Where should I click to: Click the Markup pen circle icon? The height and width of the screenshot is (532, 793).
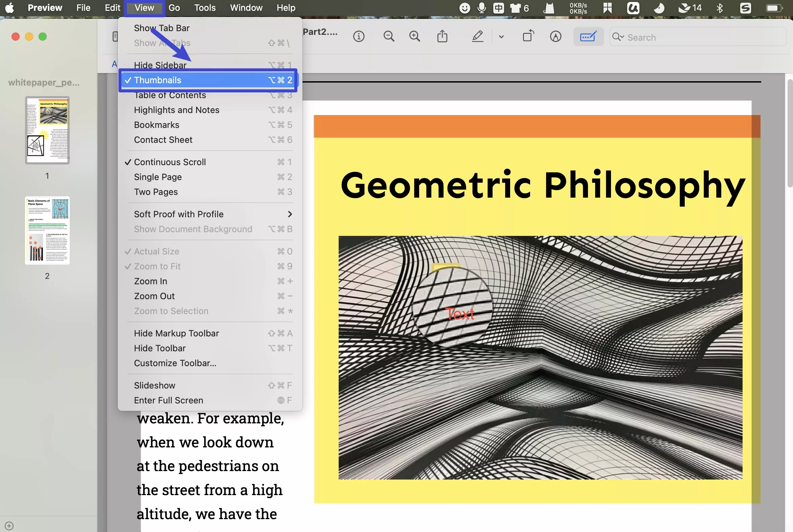555,36
